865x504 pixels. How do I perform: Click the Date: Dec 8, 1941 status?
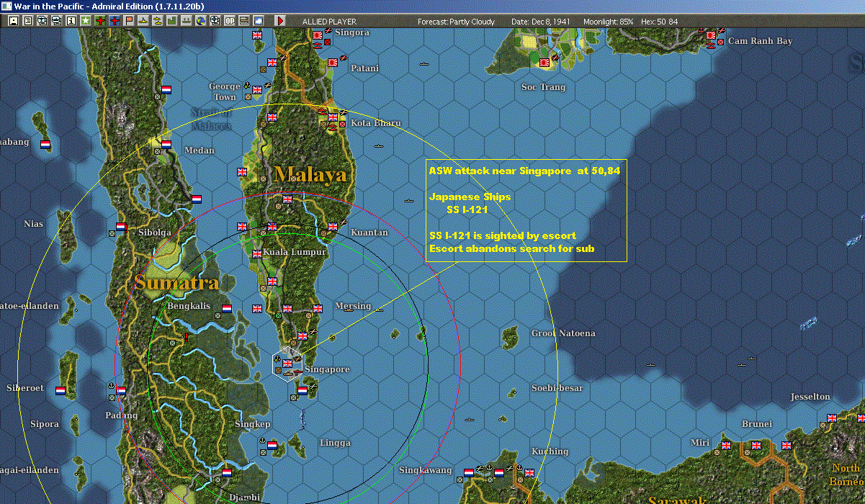pyautogui.click(x=541, y=22)
